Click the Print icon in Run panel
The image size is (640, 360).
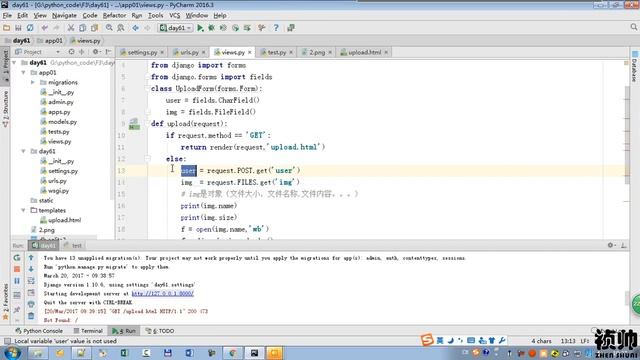(x=31, y=304)
